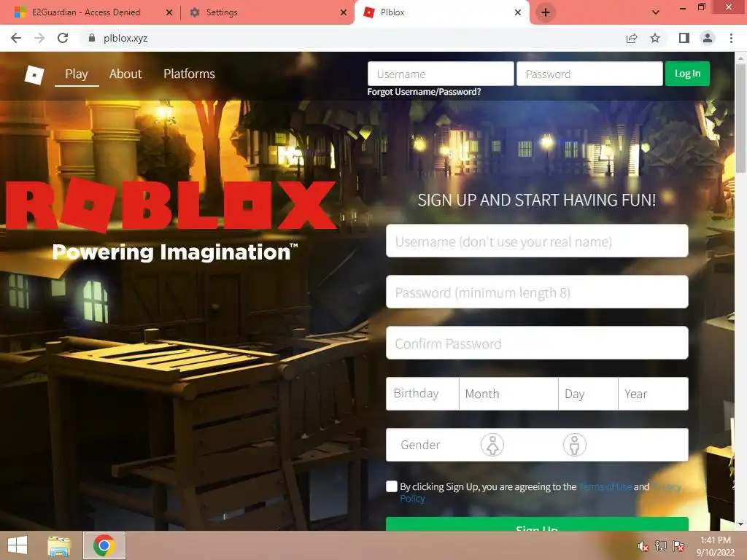Click the signup Username field
Image resolution: width=747 pixels, height=560 pixels.
click(x=537, y=241)
